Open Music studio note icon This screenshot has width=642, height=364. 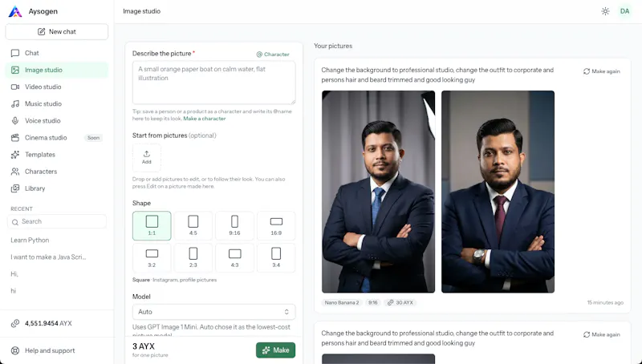[x=15, y=104]
